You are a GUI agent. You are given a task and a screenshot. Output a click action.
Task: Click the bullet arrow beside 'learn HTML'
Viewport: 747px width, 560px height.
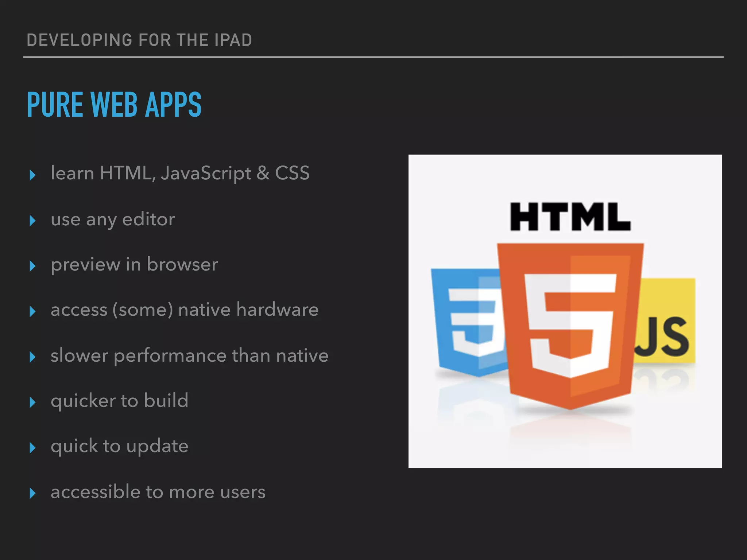32,175
